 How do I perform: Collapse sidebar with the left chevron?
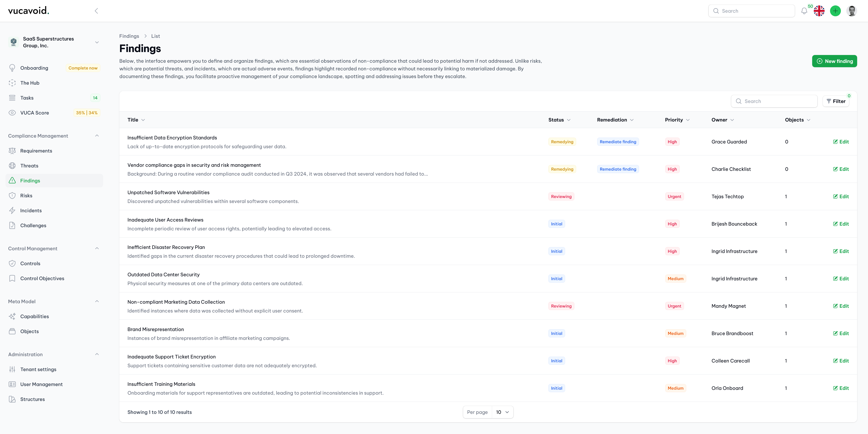pos(96,11)
